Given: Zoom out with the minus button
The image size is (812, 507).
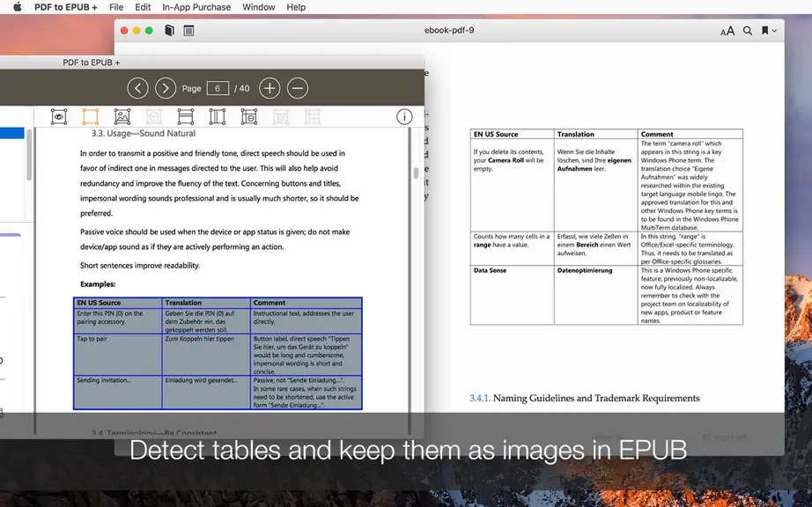Looking at the screenshot, I should point(298,89).
